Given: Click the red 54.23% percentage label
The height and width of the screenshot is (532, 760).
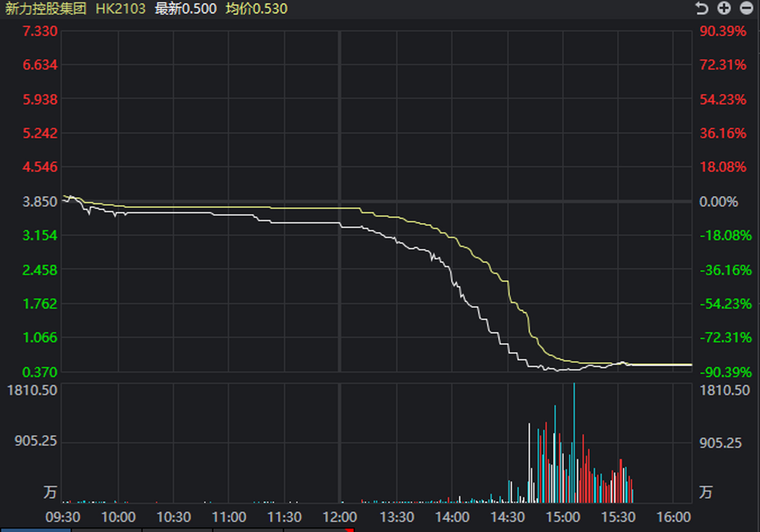Looking at the screenshot, I should click(x=723, y=99).
